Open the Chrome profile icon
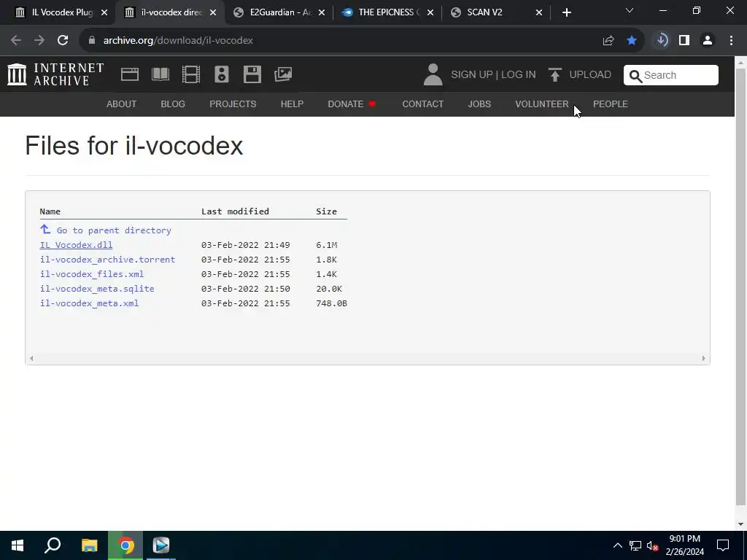The image size is (747, 560). [x=708, y=41]
